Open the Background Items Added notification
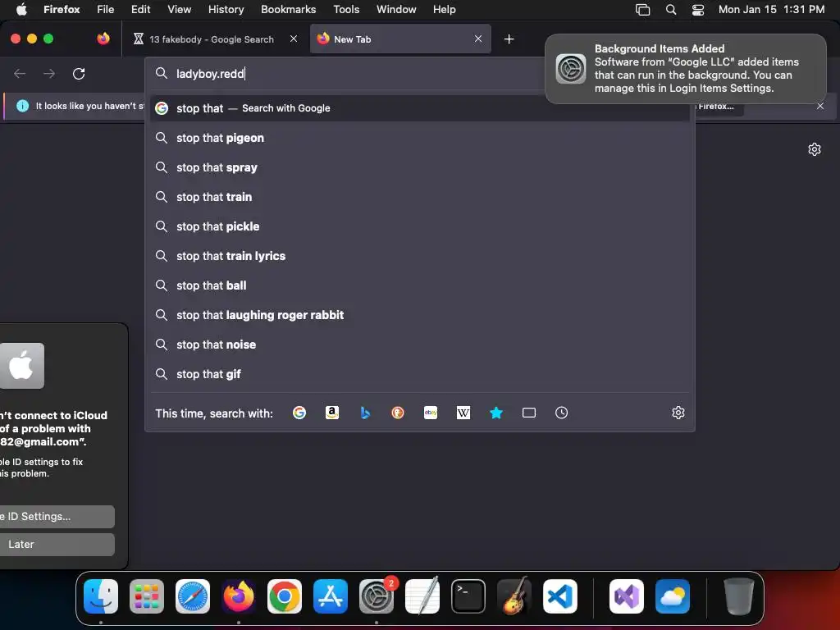Screen dimensions: 840x630 pyautogui.click(x=686, y=69)
